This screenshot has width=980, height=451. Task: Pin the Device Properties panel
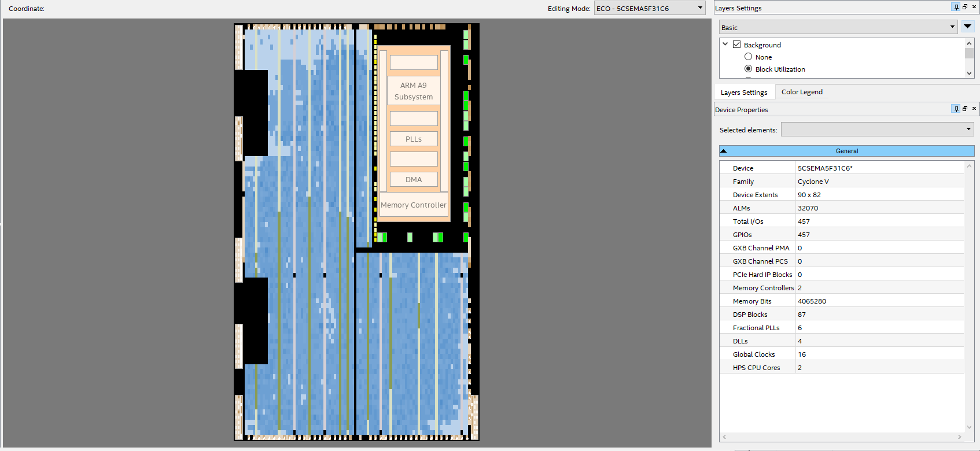coord(956,109)
